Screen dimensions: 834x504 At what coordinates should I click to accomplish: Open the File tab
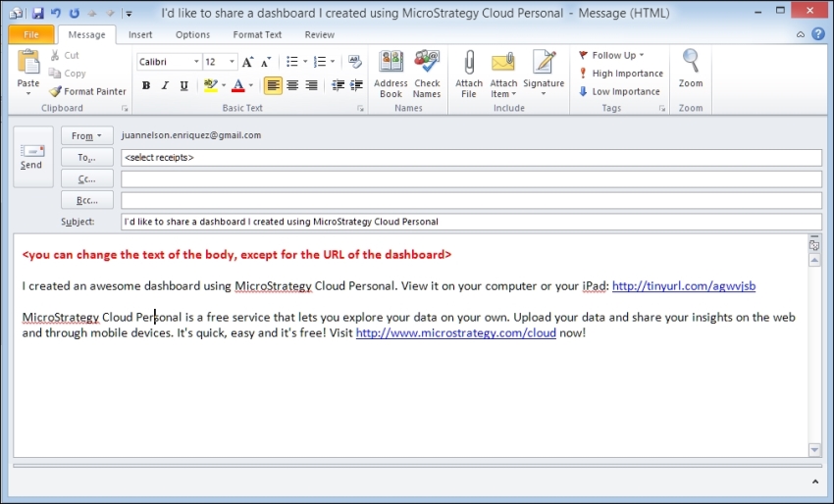tap(31, 34)
